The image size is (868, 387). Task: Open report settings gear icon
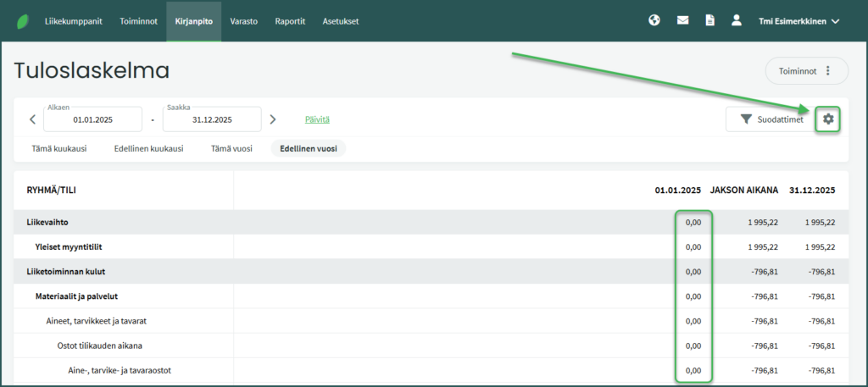[x=828, y=119]
